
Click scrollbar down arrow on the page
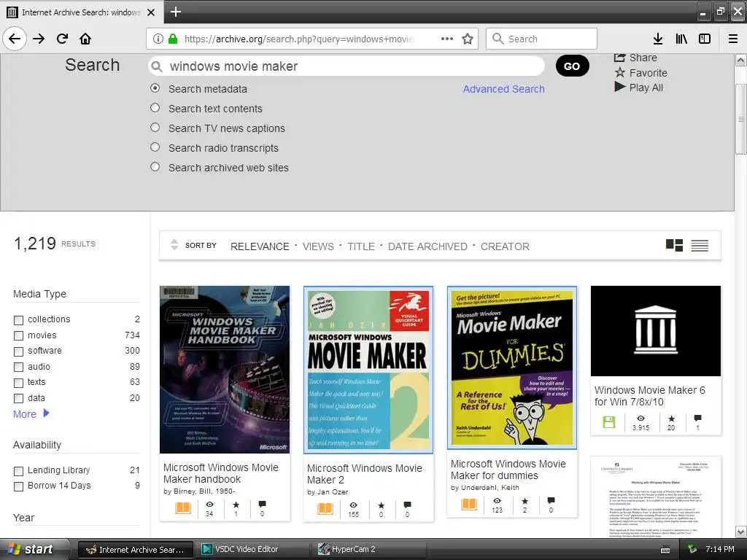coord(741,532)
